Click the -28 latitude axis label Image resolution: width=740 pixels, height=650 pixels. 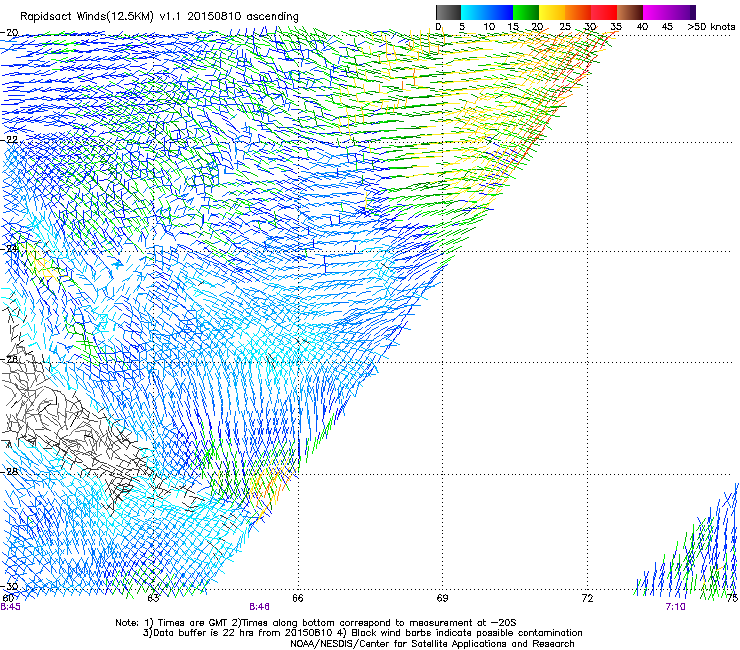(9, 472)
